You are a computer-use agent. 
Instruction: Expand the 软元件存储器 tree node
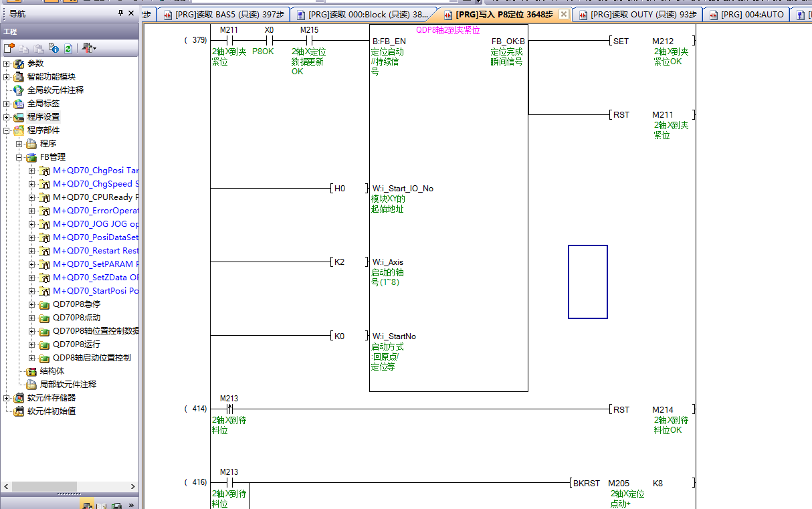[7, 398]
